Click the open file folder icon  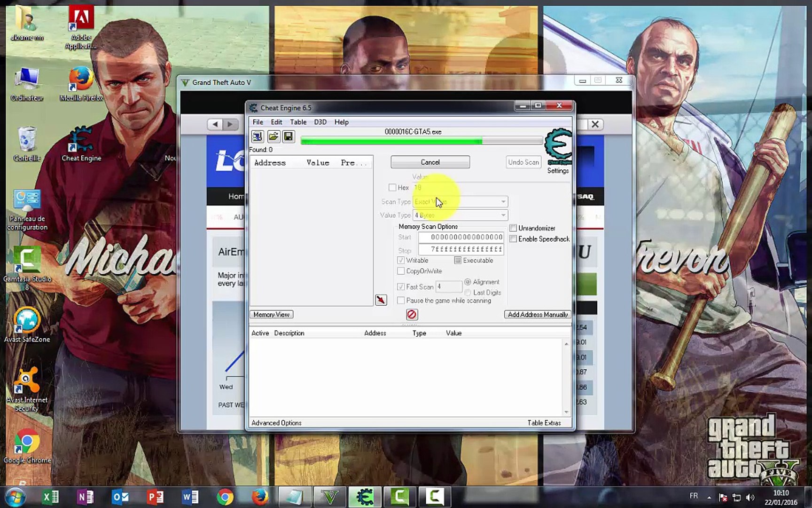pyautogui.click(x=273, y=137)
